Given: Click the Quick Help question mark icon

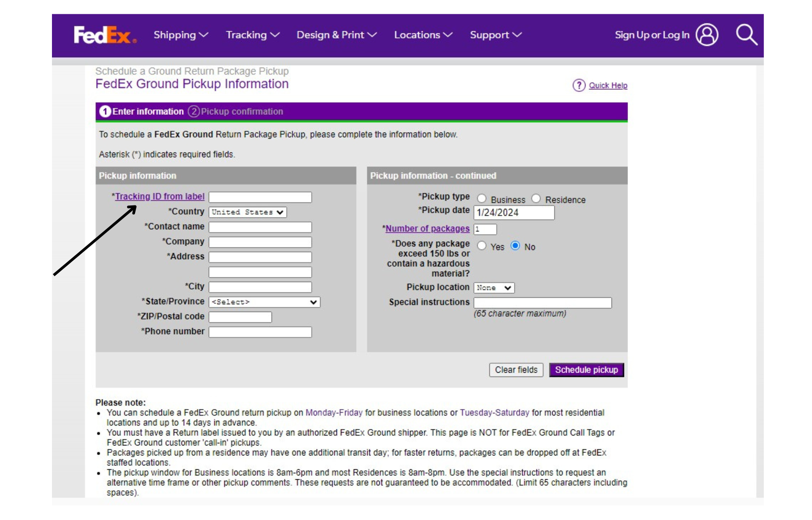Looking at the screenshot, I should [x=579, y=85].
